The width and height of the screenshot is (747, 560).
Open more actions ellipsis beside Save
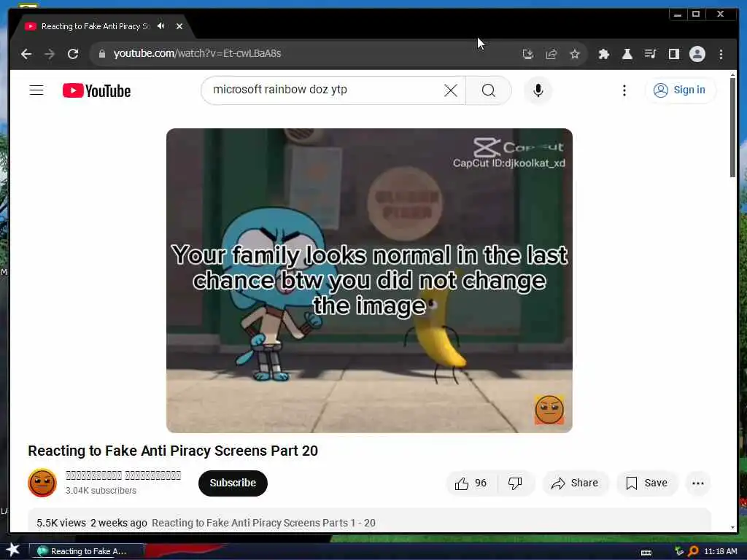(698, 483)
